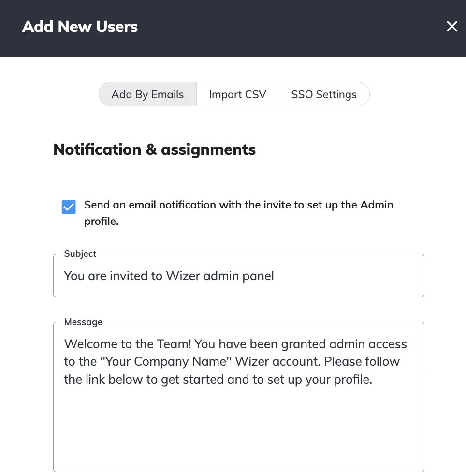The width and height of the screenshot is (466, 476).
Task: Click the Subject field label
Action: click(80, 253)
